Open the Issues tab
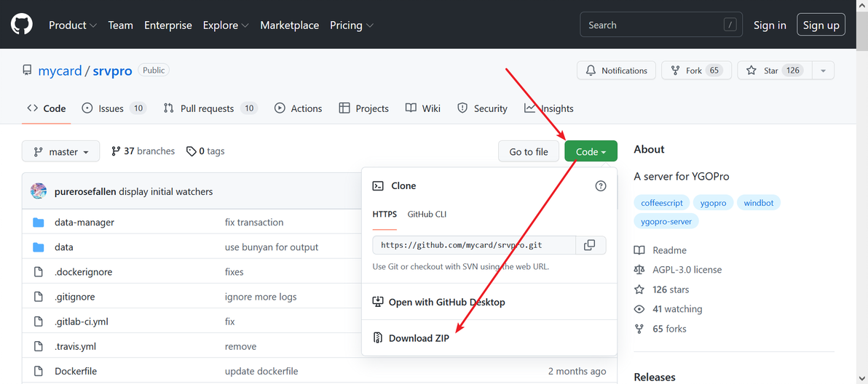 pyautogui.click(x=111, y=108)
